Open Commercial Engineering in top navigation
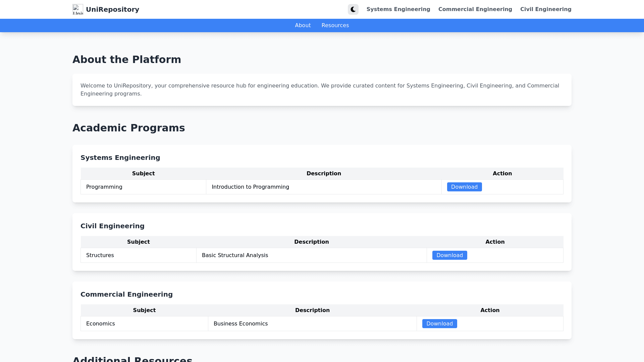The height and width of the screenshot is (362, 644). point(475,9)
